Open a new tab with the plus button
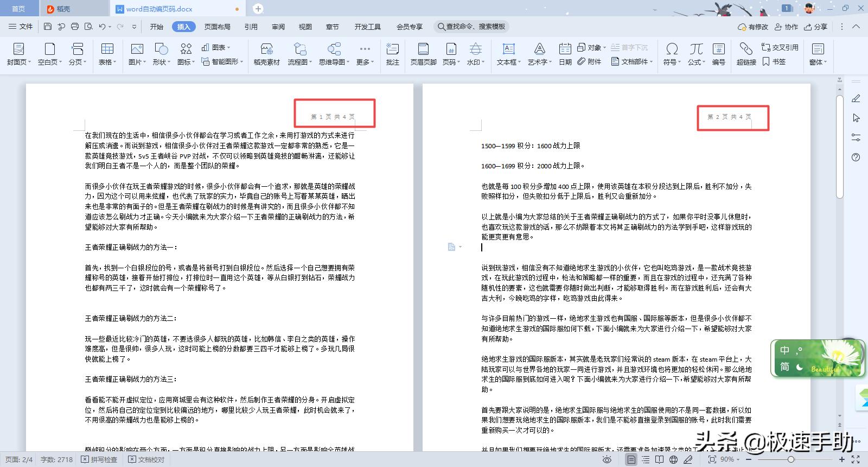 click(x=258, y=9)
